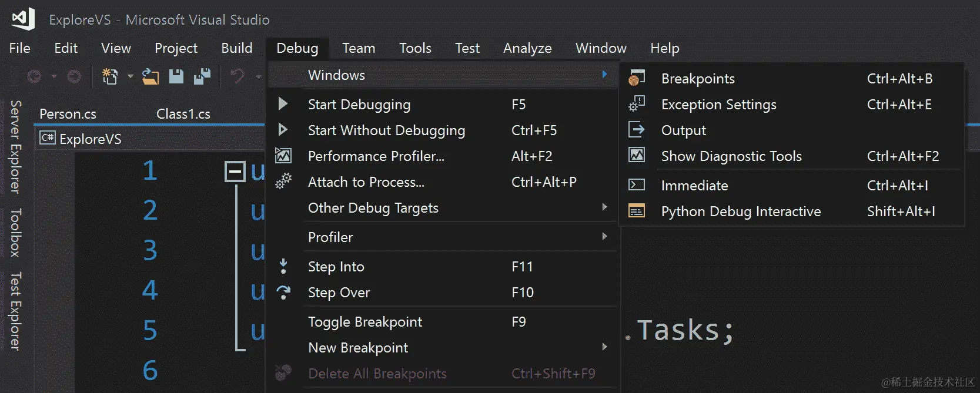The image size is (980, 393).
Task: Open the Build menu
Action: 237,48
